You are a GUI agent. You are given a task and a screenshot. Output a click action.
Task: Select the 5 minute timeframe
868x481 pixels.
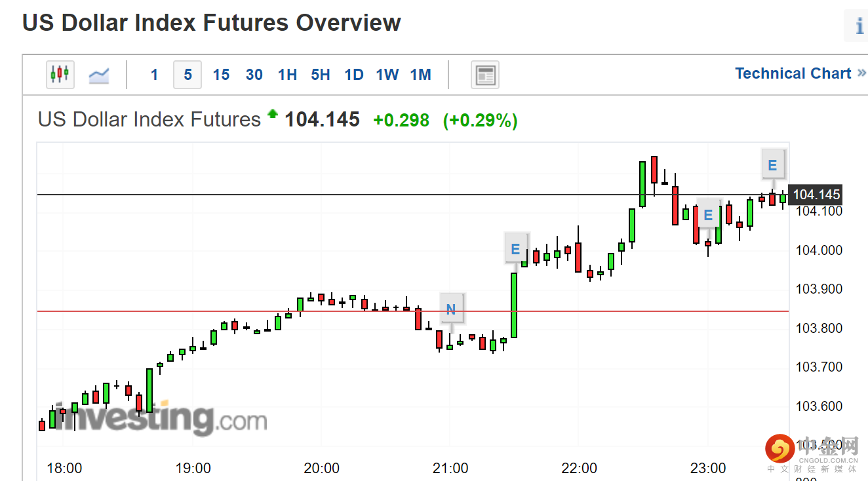(187, 75)
